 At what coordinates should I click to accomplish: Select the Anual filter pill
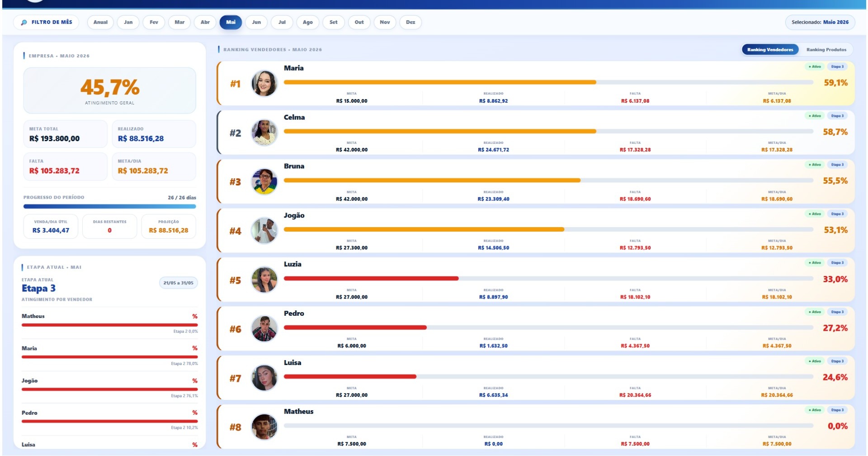tap(100, 22)
